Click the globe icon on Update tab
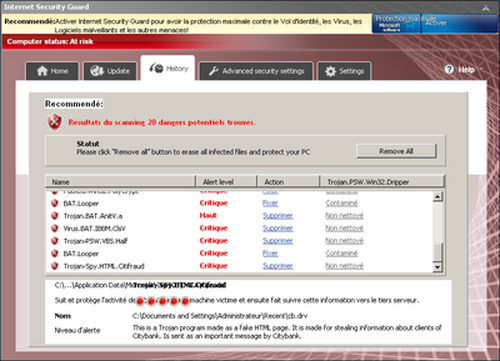This screenshot has height=361, width=500. [x=97, y=71]
